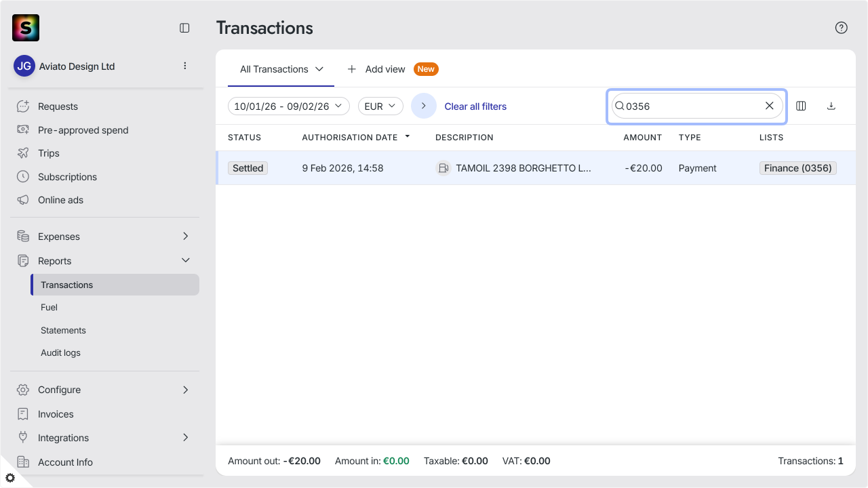Click the Integrations plug icon
This screenshot has height=488, width=868.
[x=23, y=438]
